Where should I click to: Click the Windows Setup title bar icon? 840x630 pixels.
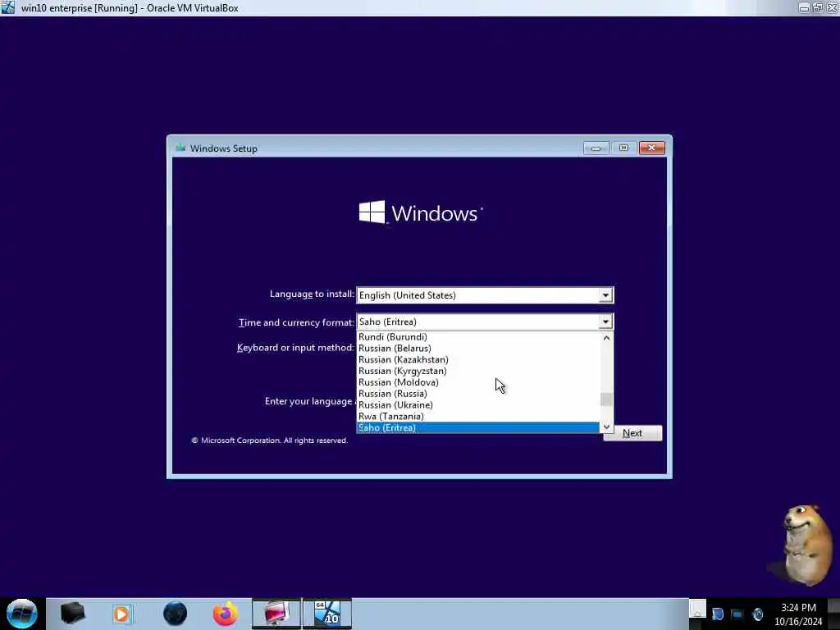(180, 148)
